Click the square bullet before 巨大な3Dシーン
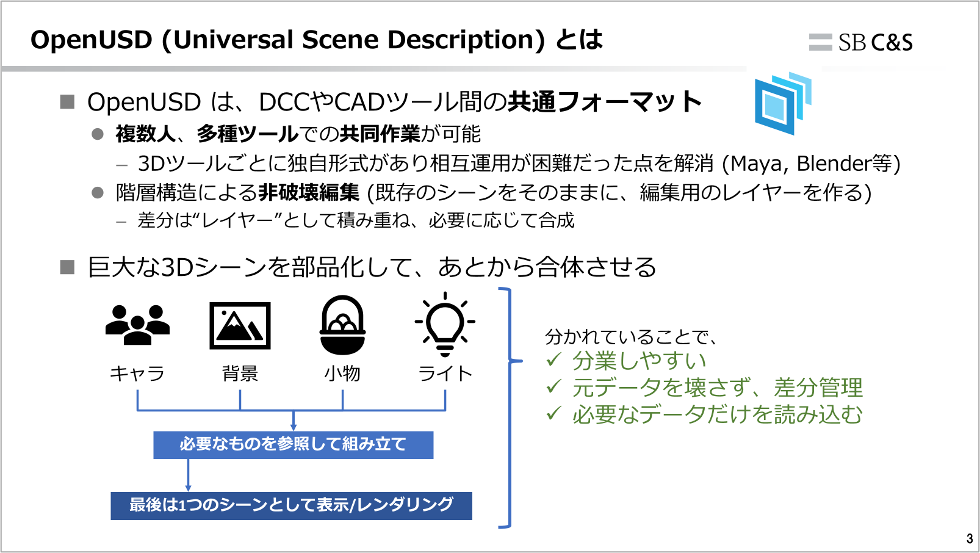Viewport: 980px width, 553px height. tap(67, 267)
